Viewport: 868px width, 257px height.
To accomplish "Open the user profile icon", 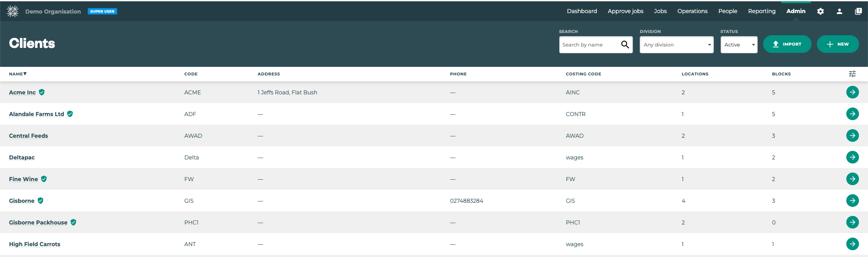I will 839,11.
